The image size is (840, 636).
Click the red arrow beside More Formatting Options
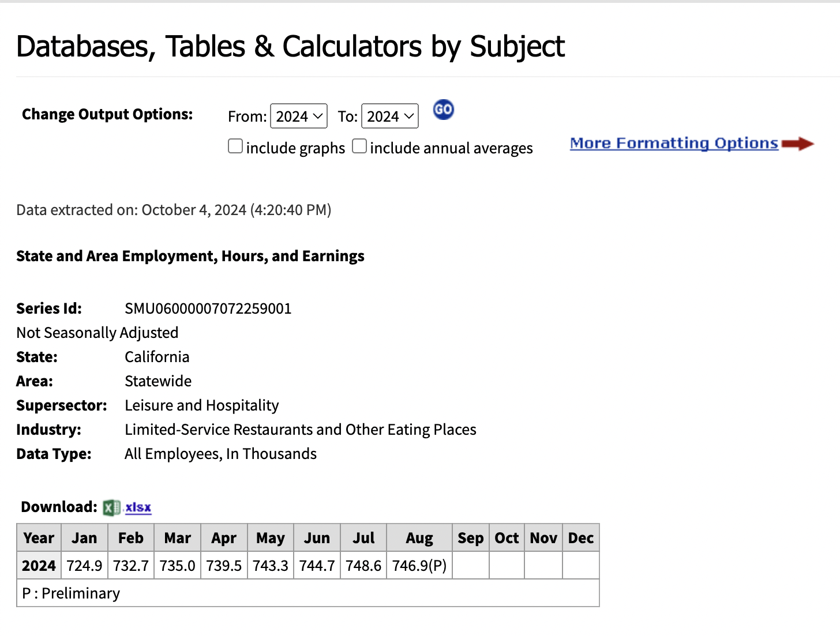coord(798,144)
